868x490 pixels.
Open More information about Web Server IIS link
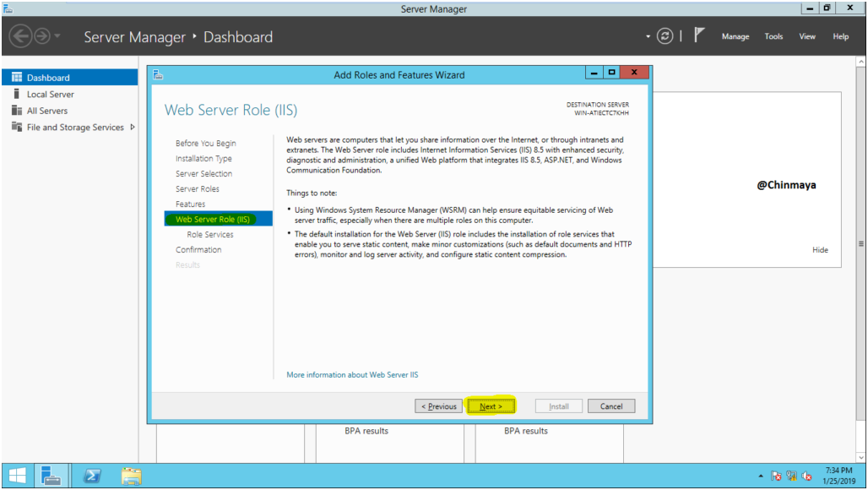352,375
